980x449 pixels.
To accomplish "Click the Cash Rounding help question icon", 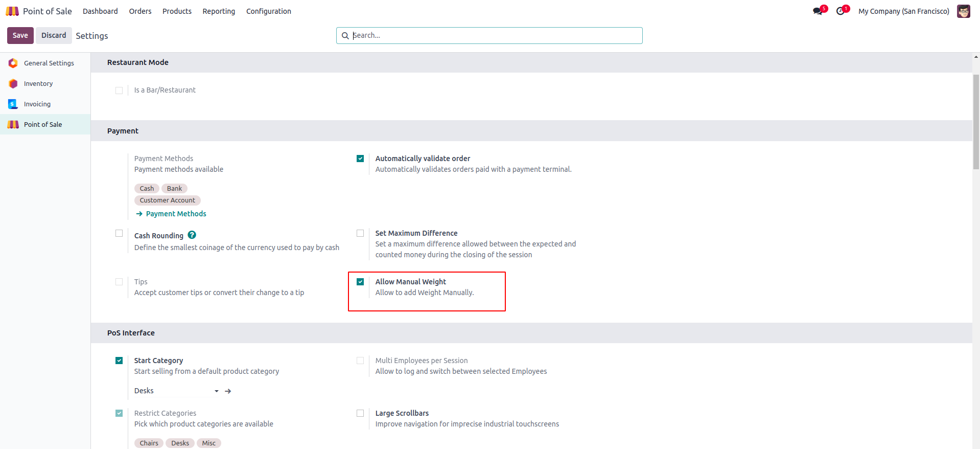I will click(x=192, y=235).
